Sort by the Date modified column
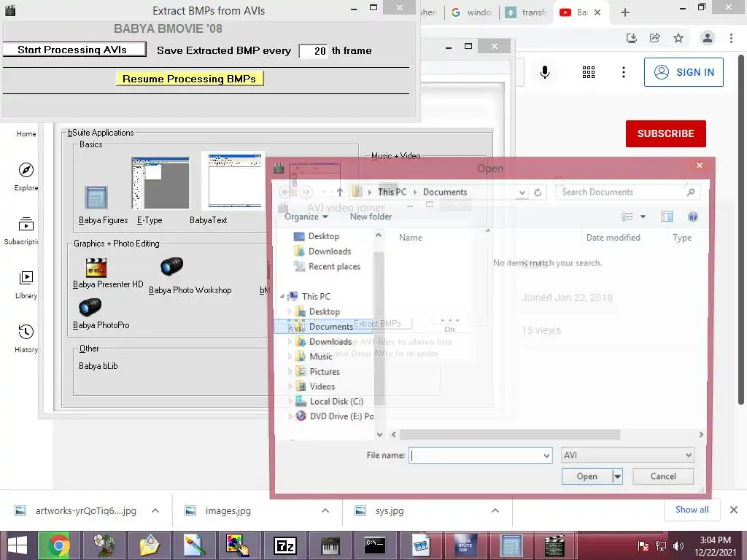 tap(613, 237)
